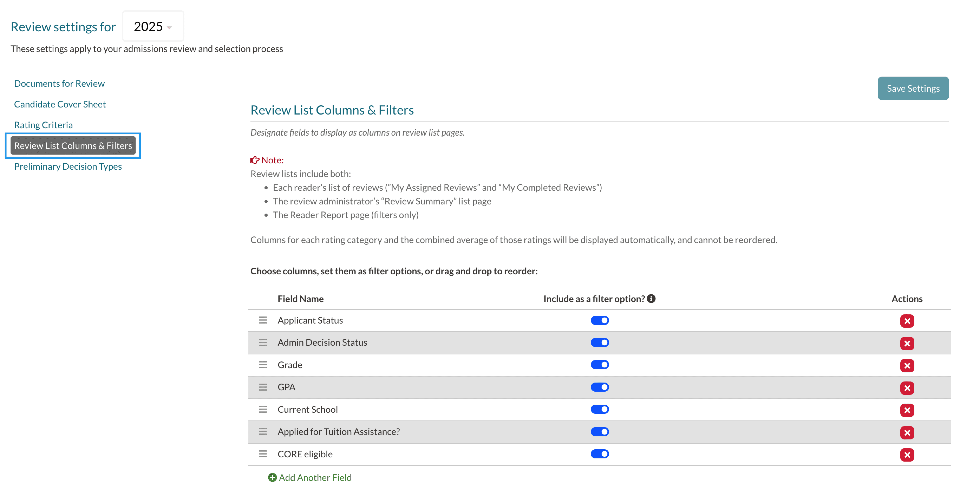Open Documents for Review section
Screen dimensions: 980x496
[59, 83]
